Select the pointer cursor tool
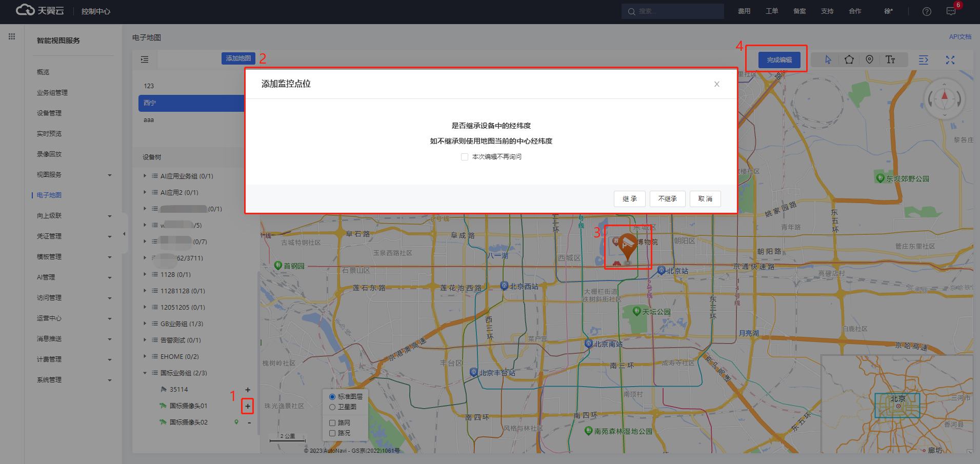980x464 pixels. coord(828,60)
